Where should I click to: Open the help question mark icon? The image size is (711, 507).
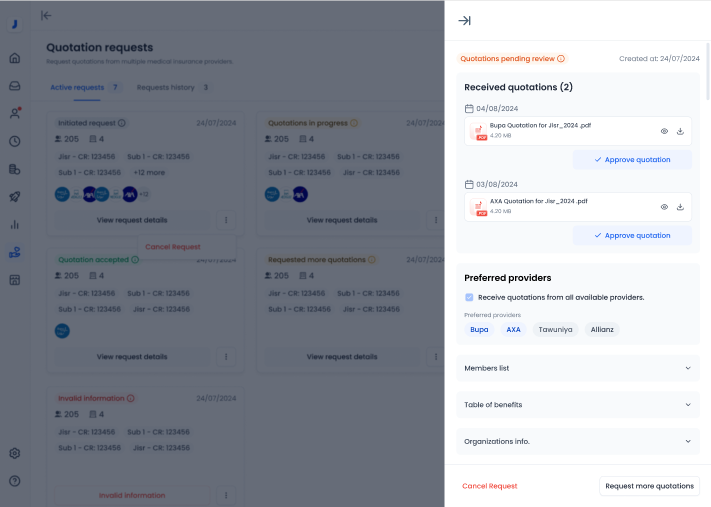[x=15, y=481]
